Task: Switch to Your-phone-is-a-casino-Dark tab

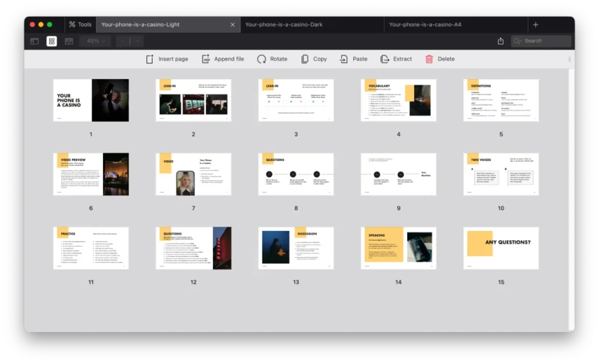Action: click(284, 25)
